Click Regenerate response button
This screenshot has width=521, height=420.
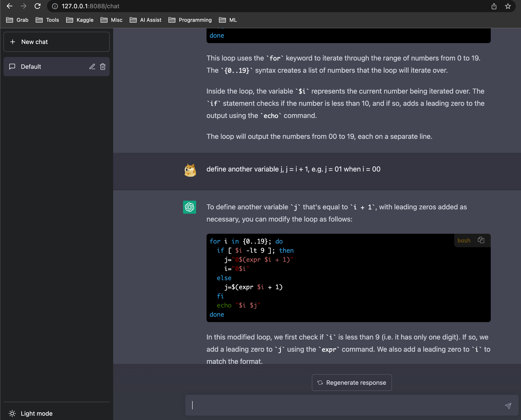352,383
